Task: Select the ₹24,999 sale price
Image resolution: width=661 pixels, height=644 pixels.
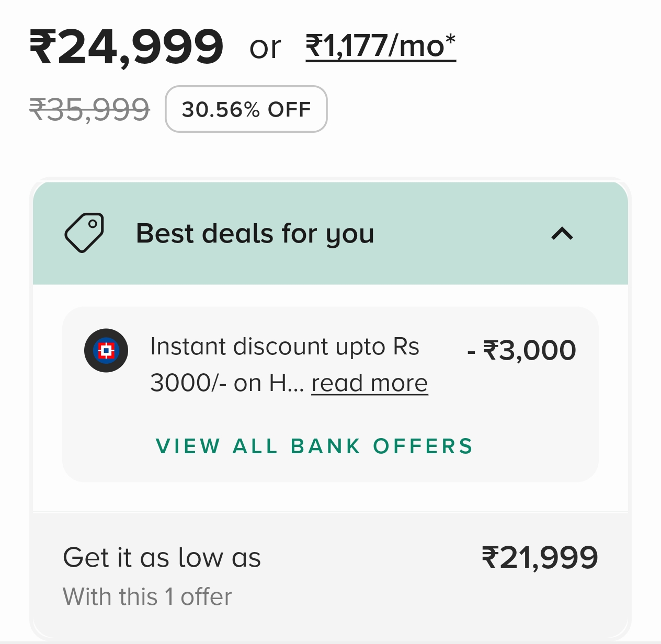Action: pos(127,47)
